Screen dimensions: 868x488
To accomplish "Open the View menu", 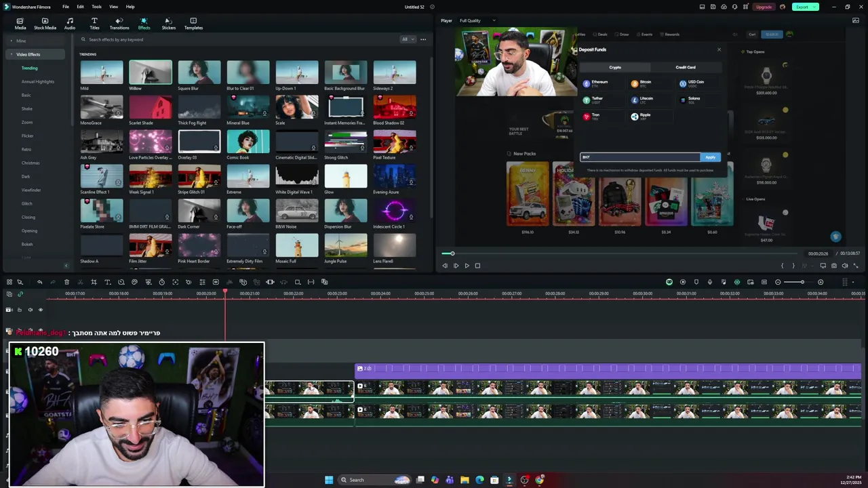I will (x=113, y=7).
